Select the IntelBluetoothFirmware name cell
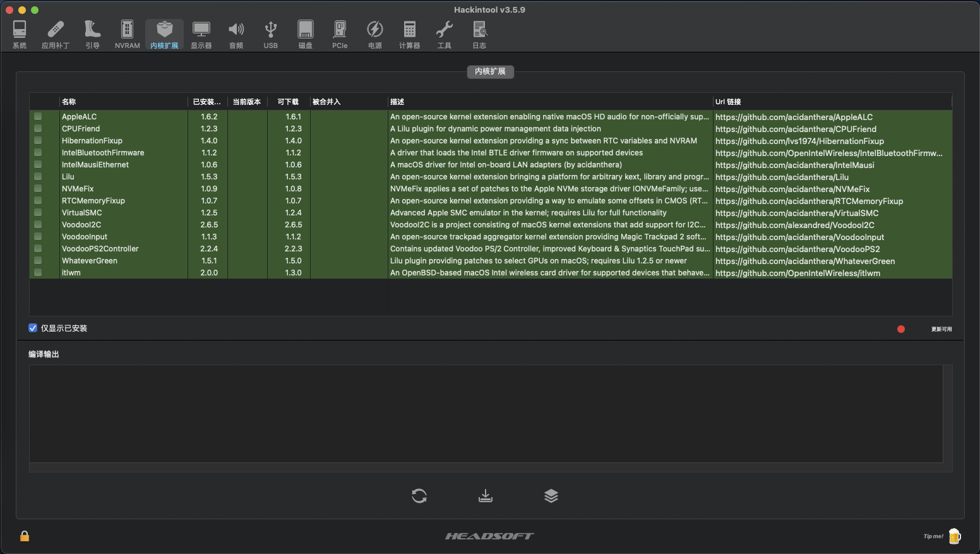 (103, 152)
